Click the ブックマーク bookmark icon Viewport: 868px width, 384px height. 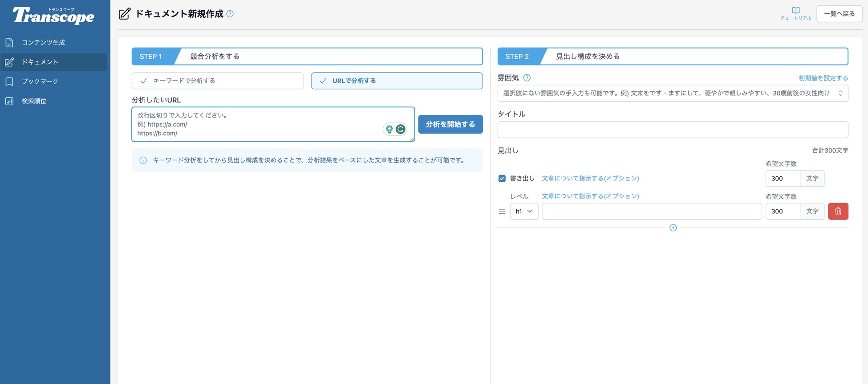point(9,82)
